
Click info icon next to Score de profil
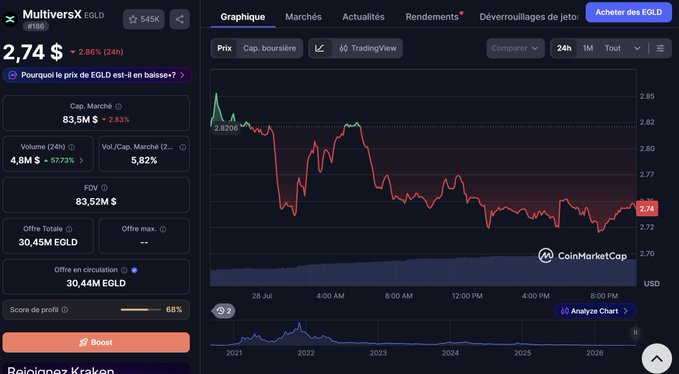tap(65, 310)
